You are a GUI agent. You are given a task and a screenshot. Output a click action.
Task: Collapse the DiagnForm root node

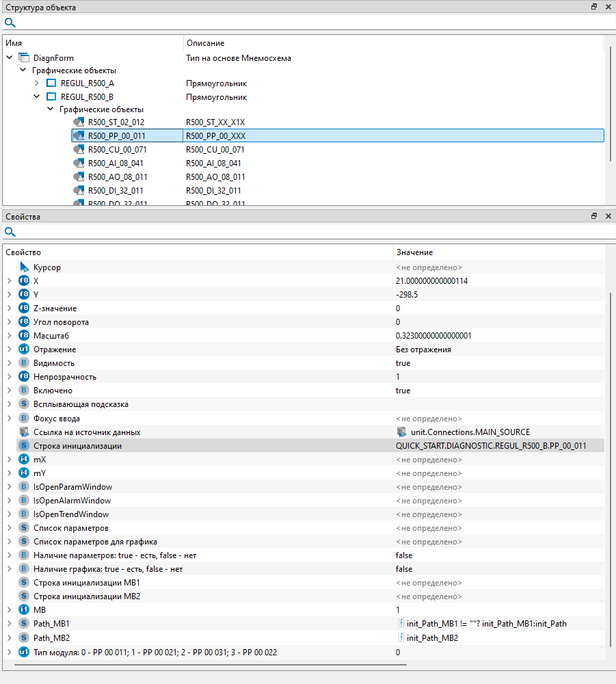tap(9, 58)
